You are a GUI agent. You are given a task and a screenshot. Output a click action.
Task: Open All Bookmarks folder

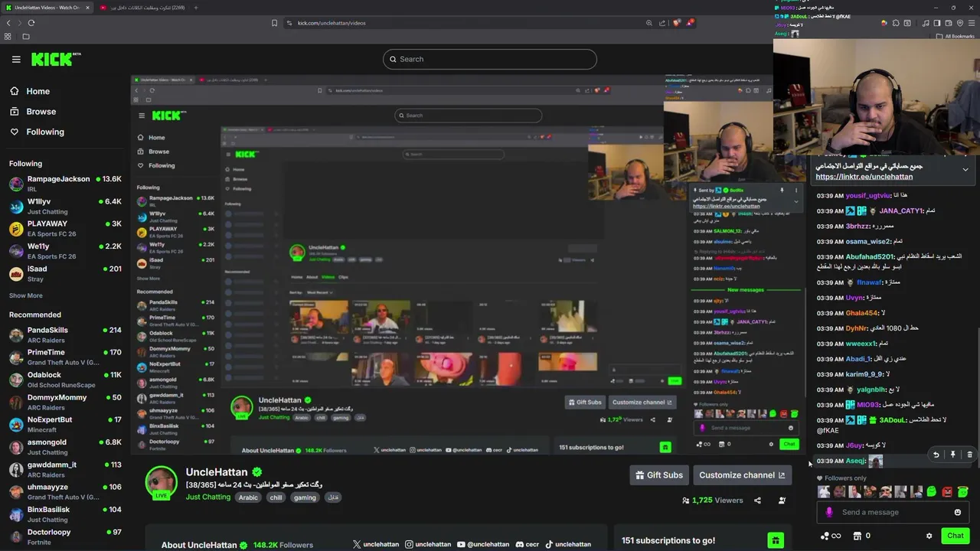(955, 36)
